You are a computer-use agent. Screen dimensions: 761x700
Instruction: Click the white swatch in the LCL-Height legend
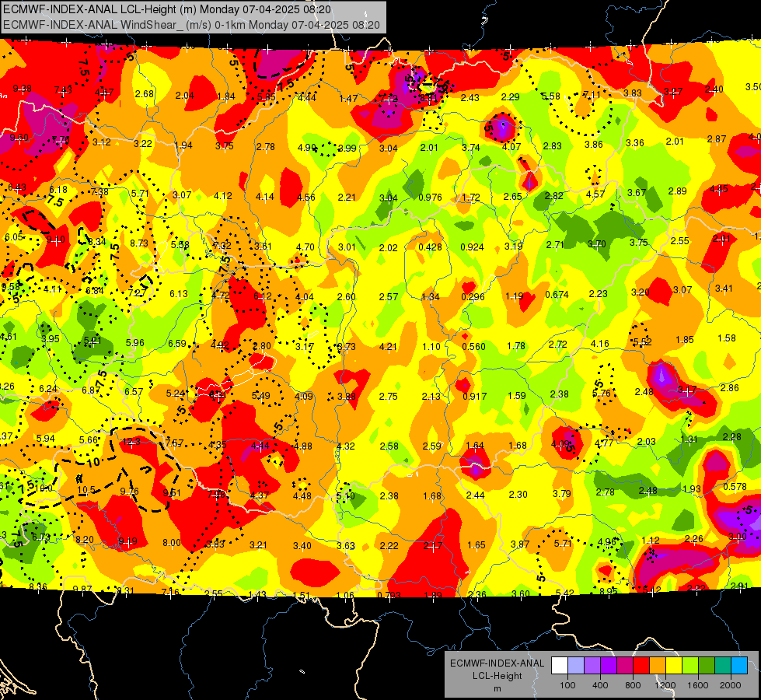[x=560, y=666]
